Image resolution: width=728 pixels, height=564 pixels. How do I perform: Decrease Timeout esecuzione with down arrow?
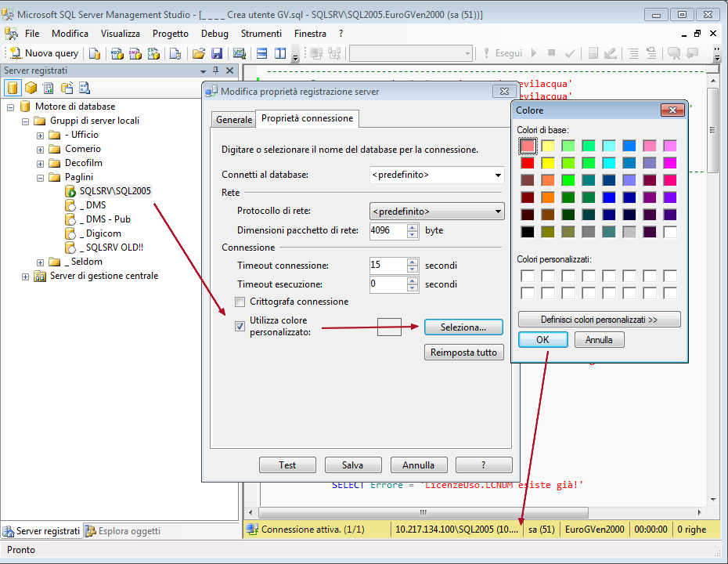(413, 288)
